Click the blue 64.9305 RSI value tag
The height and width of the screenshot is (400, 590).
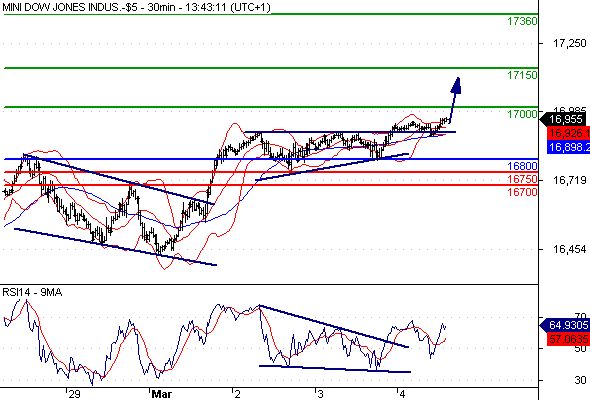coord(564,325)
